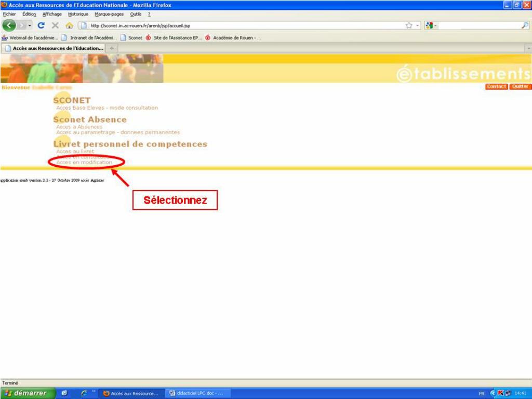Viewport: 532px width, 399px height.
Task: Open the Affichage menu
Action: (x=52, y=14)
